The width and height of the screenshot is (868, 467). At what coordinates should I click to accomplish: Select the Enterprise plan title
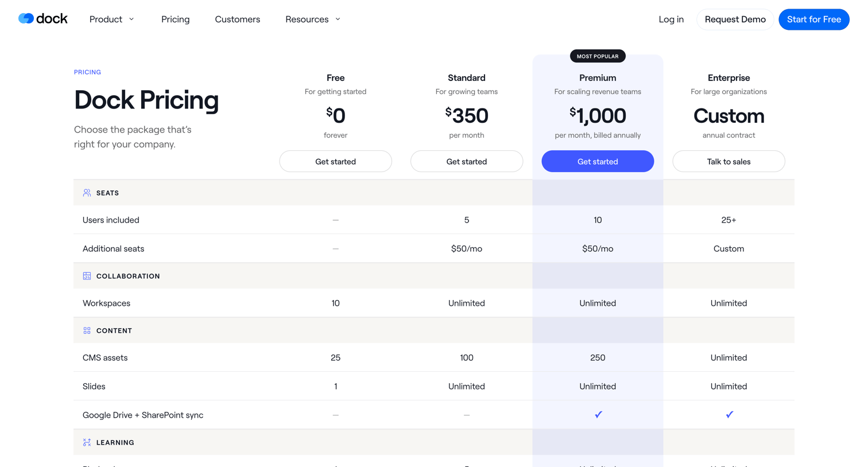728,77
